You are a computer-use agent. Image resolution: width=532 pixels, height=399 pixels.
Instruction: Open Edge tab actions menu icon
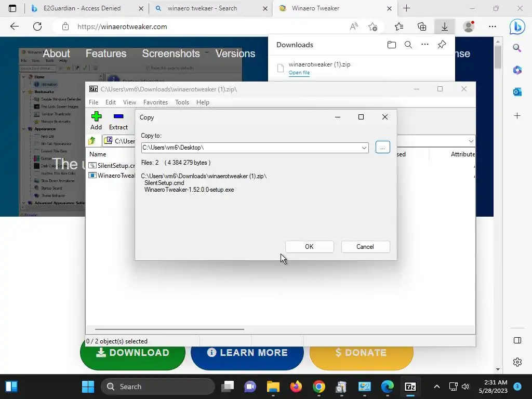pos(12,8)
